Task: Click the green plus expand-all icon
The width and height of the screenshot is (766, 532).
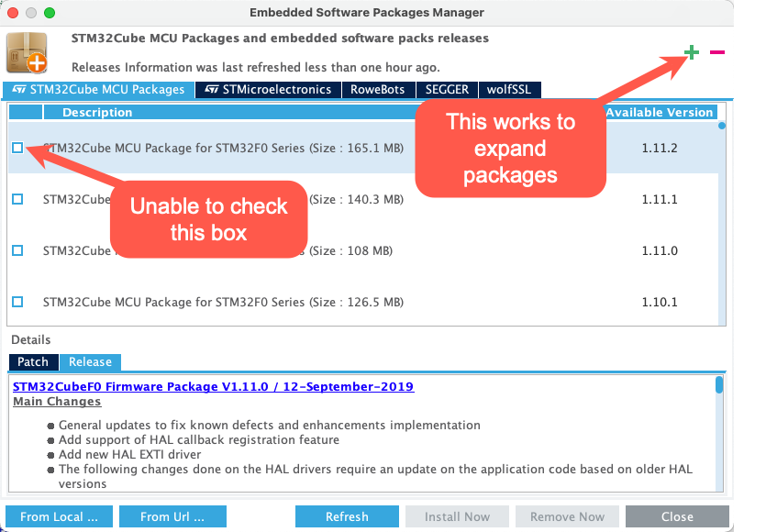Action: (x=692, y=52)
